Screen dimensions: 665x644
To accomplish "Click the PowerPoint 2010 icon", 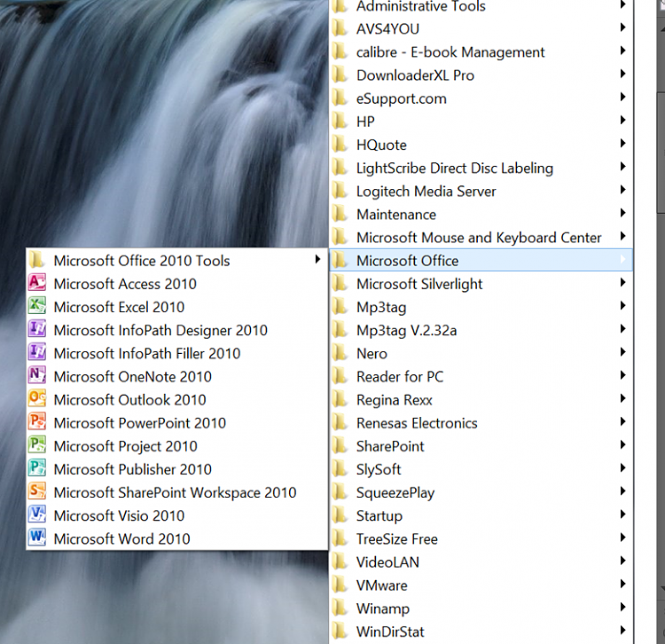I will click(37, 422).
